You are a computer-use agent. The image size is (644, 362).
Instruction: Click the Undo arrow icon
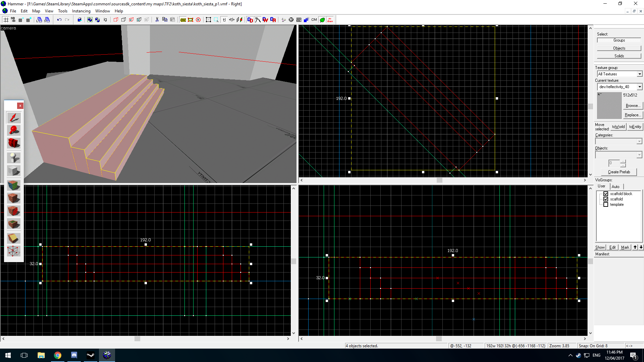coord(59,20)
